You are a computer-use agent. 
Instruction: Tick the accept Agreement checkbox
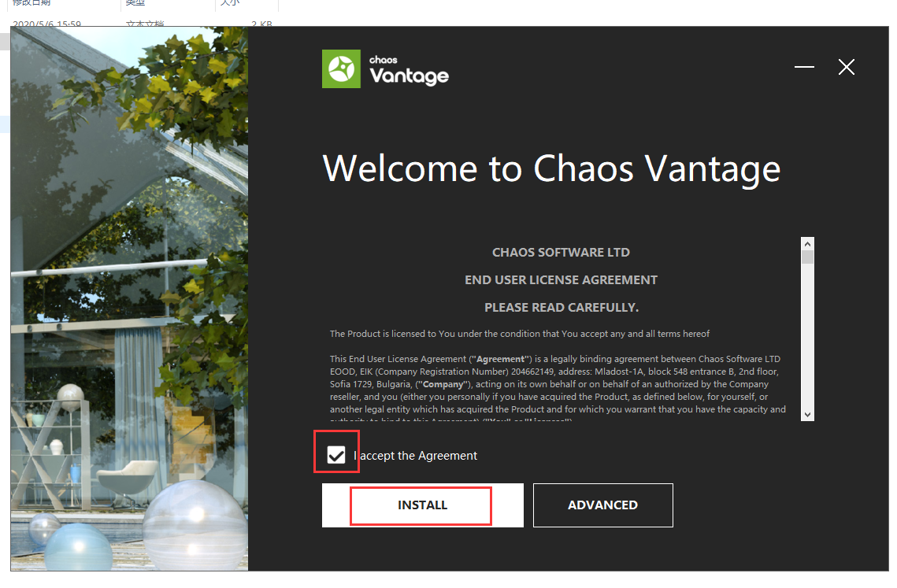pyautogui.click(x=336, y=455)
